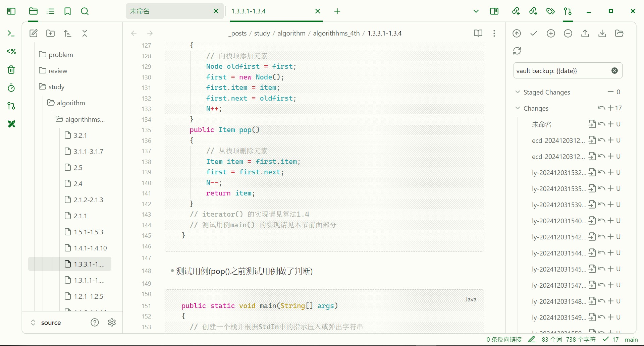Open the source control tab in right sidebar
The height and width of the screenshot is (346, 644).
click(568, 11)
